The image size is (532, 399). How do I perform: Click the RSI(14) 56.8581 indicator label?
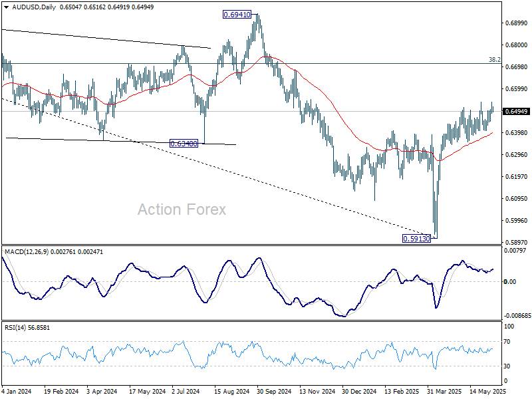coord(27,327)
